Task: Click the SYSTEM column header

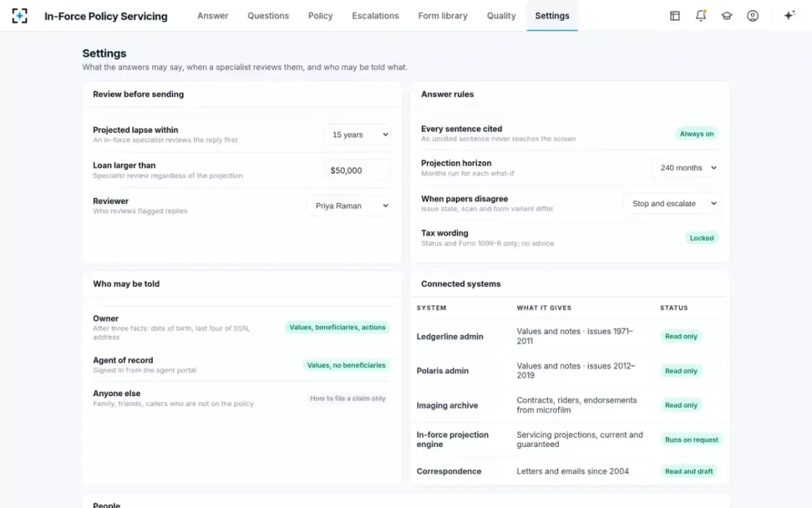Action: pyautogui.click(x=432, y=308)
